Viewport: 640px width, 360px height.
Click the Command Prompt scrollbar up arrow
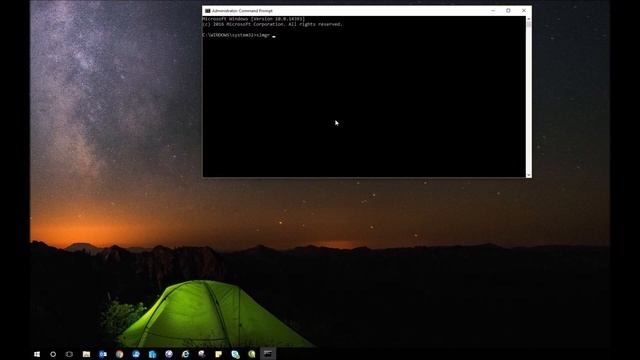529,19
